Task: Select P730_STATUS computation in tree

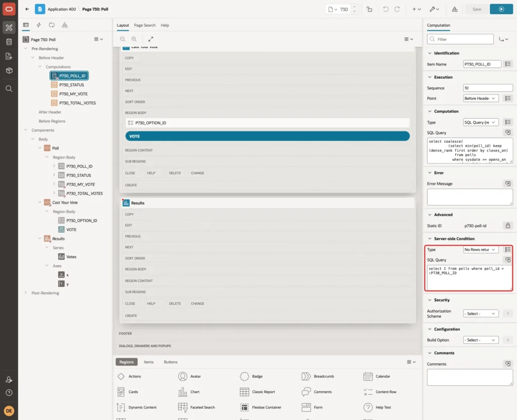Action: [x=72, y=85]
